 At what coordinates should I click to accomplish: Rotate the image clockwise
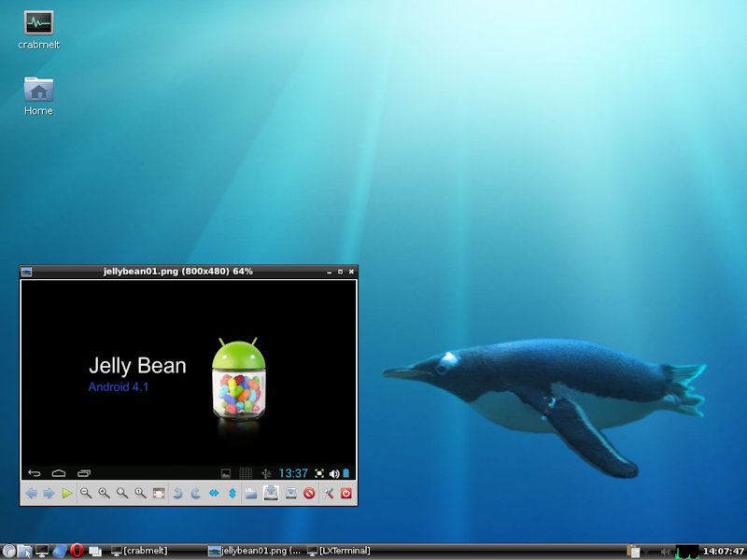tap(196, 493)
